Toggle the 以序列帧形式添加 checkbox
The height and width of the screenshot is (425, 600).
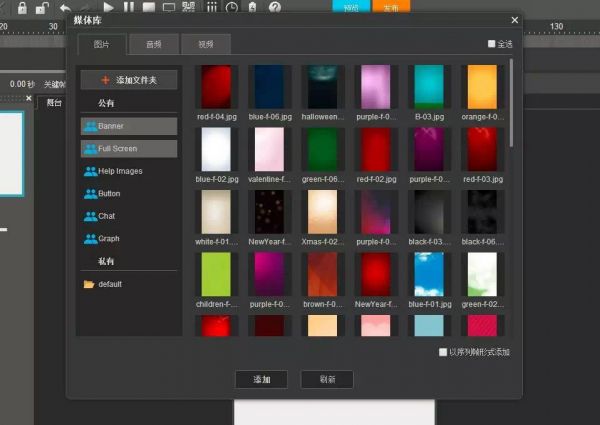click(x=444, y=352)
